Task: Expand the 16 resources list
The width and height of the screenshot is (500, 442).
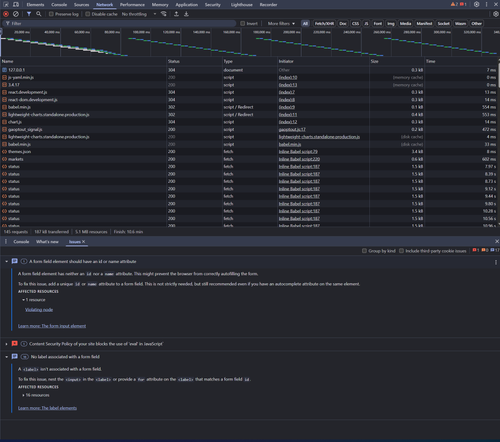Action: pyautogui.click(x=23, y=395)
